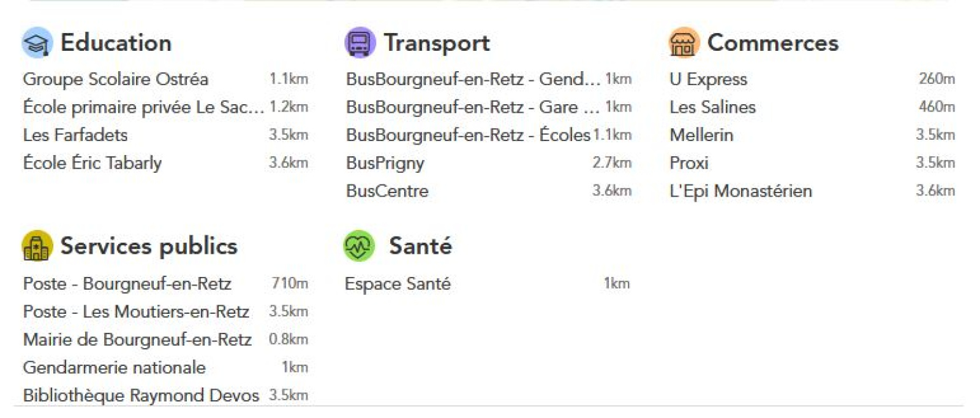980x418 pixels.
Task: Select Mairie de Bourgneuf-en-Retz entry
Action: 137,340
